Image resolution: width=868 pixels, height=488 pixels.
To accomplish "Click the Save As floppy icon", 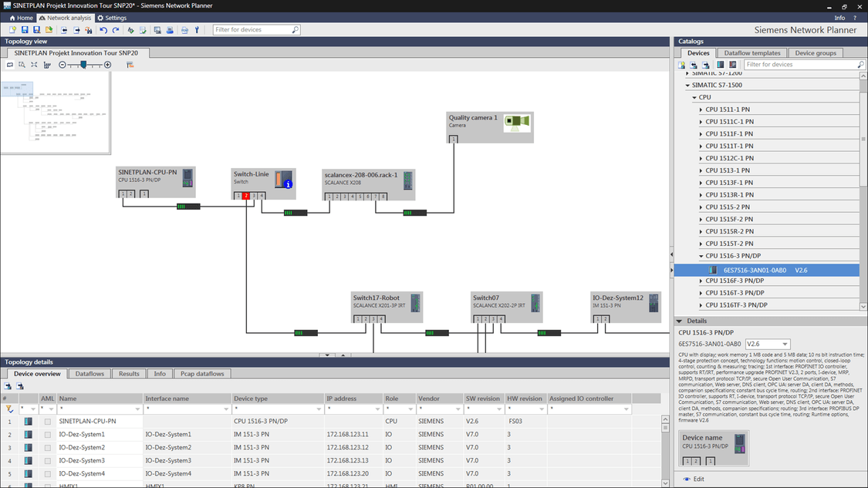I will pos(36,30).
